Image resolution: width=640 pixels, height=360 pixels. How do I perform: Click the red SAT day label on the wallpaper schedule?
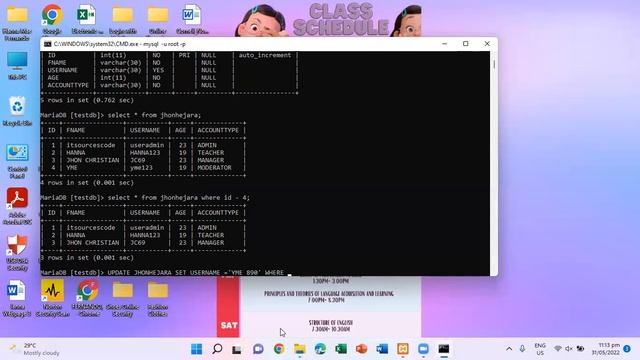click(229, 325)
